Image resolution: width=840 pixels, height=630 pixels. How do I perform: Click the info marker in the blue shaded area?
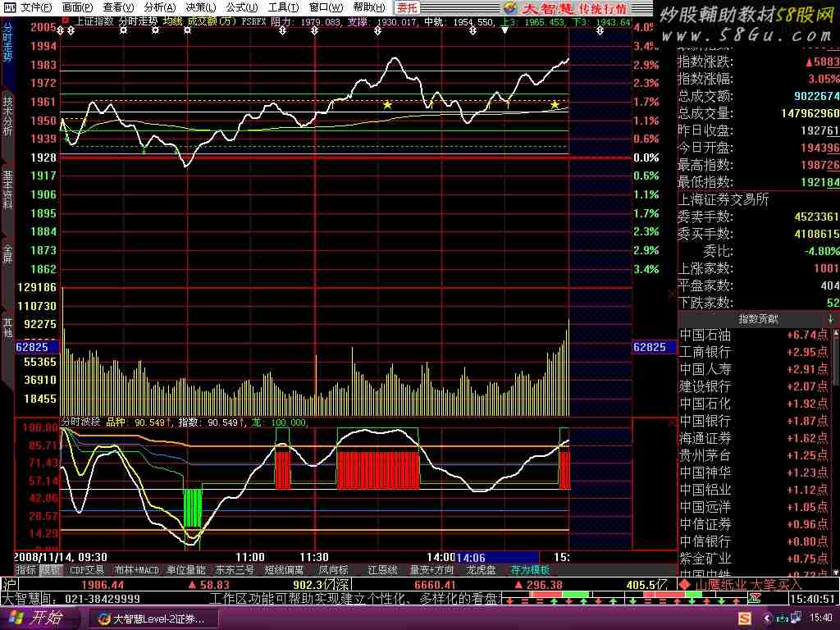click(600, 31)
